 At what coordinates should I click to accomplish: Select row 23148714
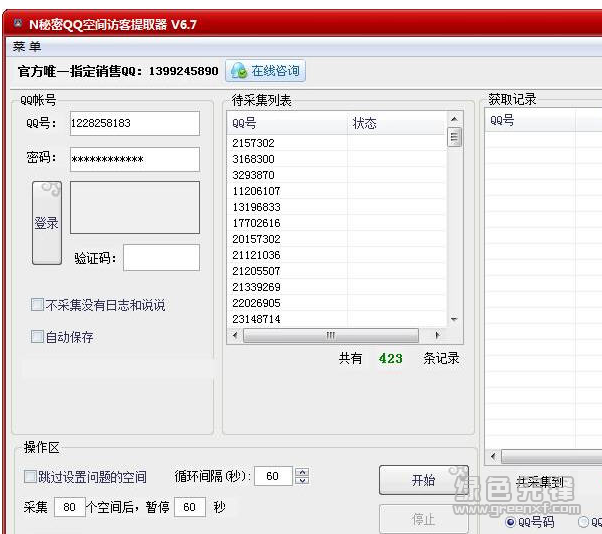coord(337,319)
